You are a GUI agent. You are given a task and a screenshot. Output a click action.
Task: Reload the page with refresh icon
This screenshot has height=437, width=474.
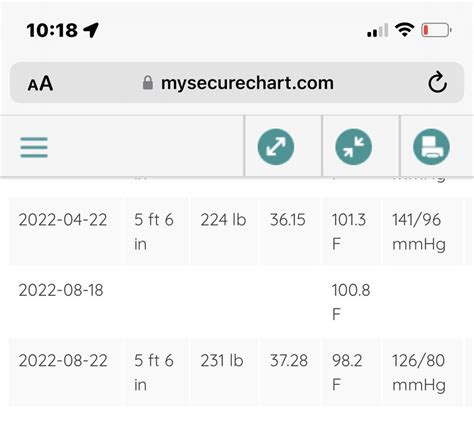click(x=437, y=82)
